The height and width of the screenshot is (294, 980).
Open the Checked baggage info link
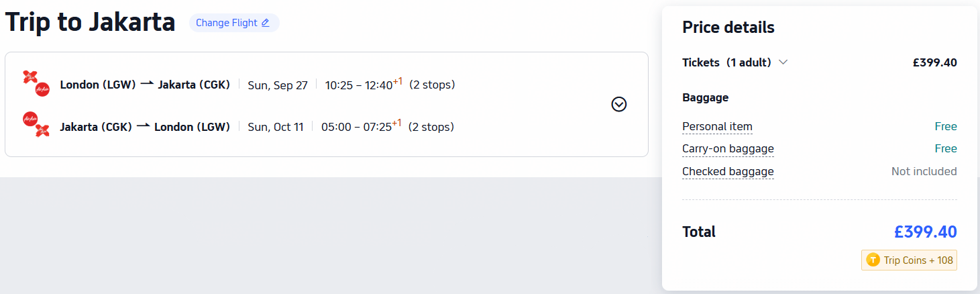pyautogui.click(x=728, y=171)
